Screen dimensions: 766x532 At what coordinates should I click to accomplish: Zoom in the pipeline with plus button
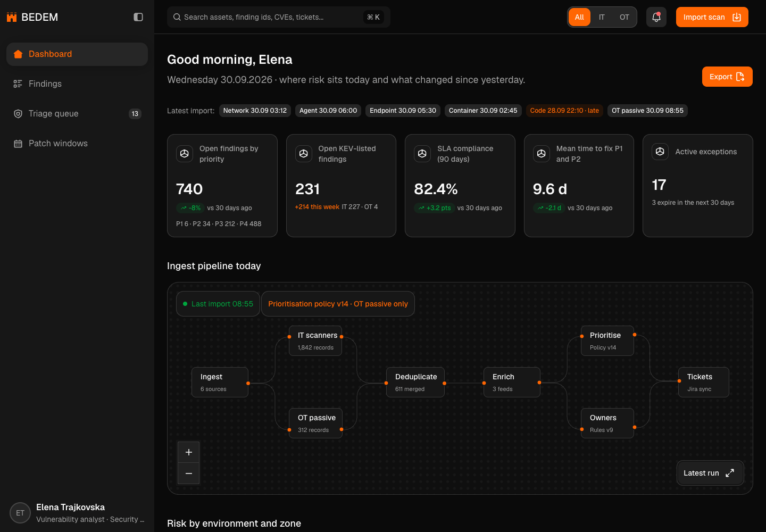click(x=189, y=452)
